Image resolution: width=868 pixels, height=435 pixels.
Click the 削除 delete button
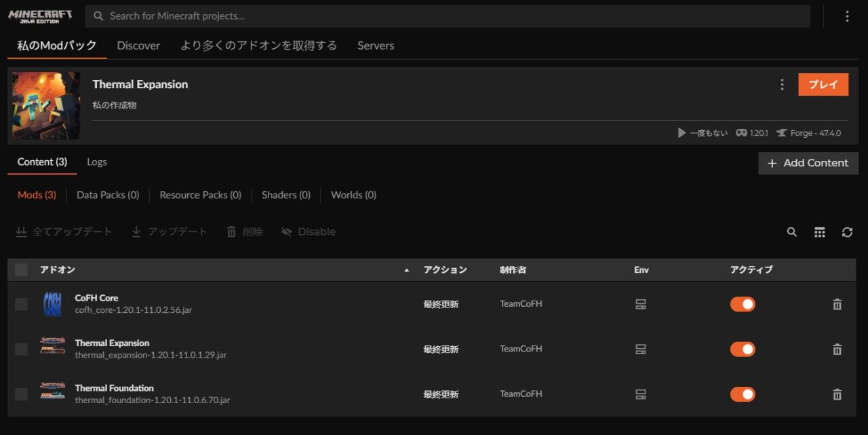244,232
